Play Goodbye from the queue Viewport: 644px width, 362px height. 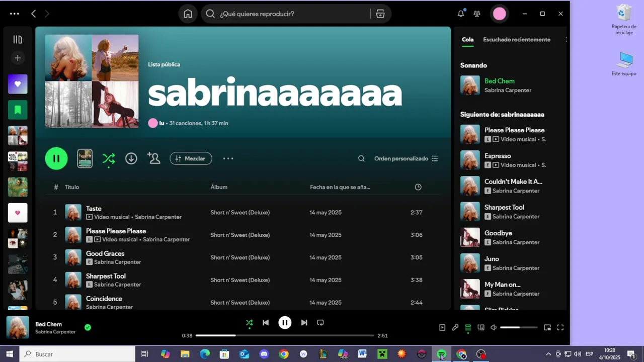click(x=470, y=237)
